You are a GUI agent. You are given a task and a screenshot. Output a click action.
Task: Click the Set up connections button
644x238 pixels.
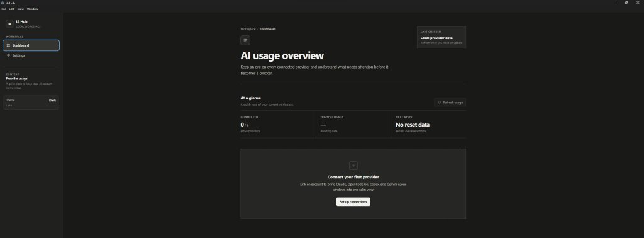click(x=353, y=202)
